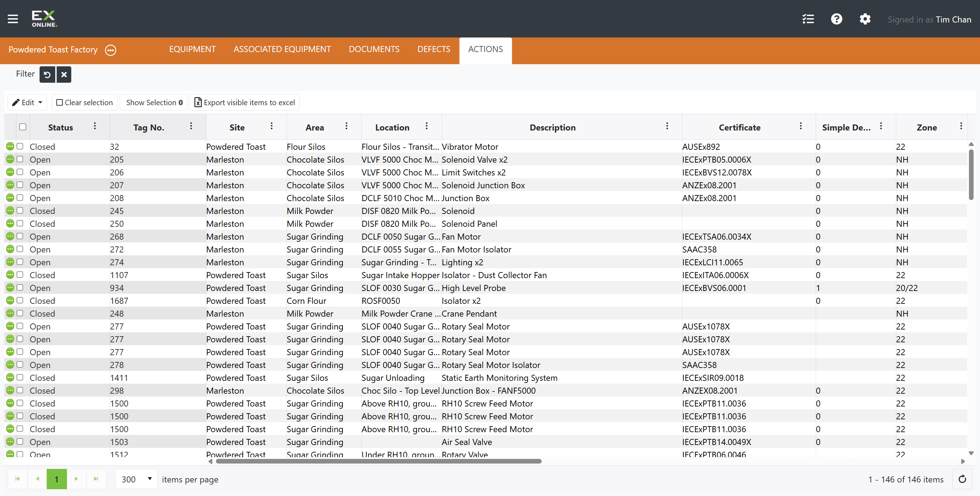The width and height of the screenshot is (980, 496).
Task: Open the items per page dropdown
Action: pos(136,479)
